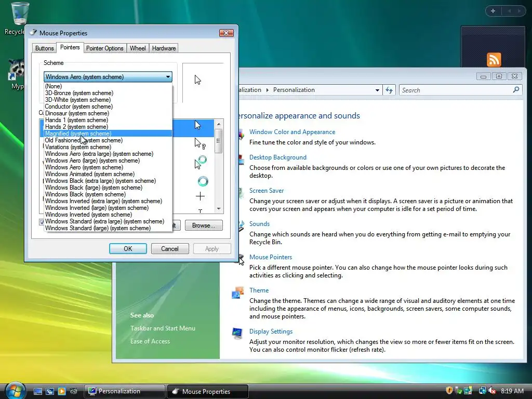Open the Mouse Pointers link

[x=270, y=257]
